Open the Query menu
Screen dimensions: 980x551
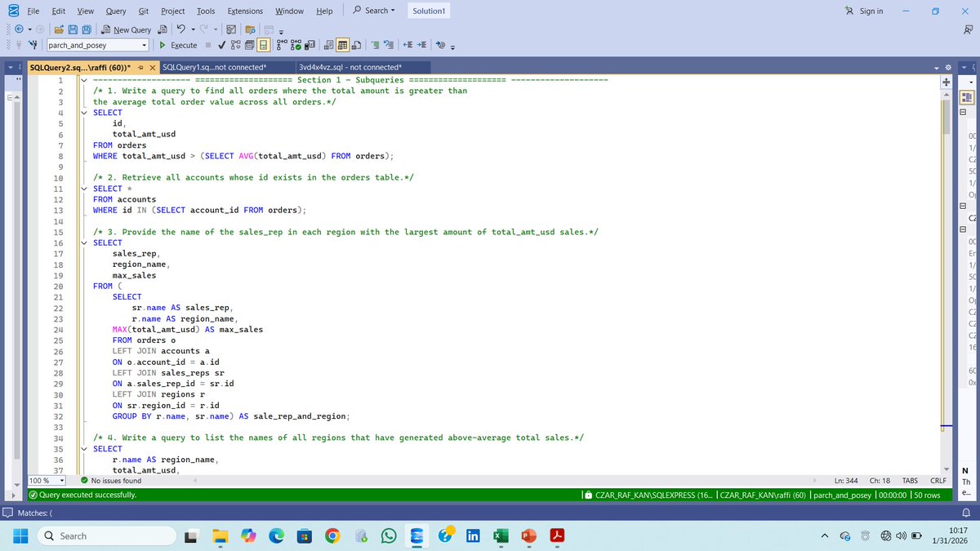tap(116, 11)
